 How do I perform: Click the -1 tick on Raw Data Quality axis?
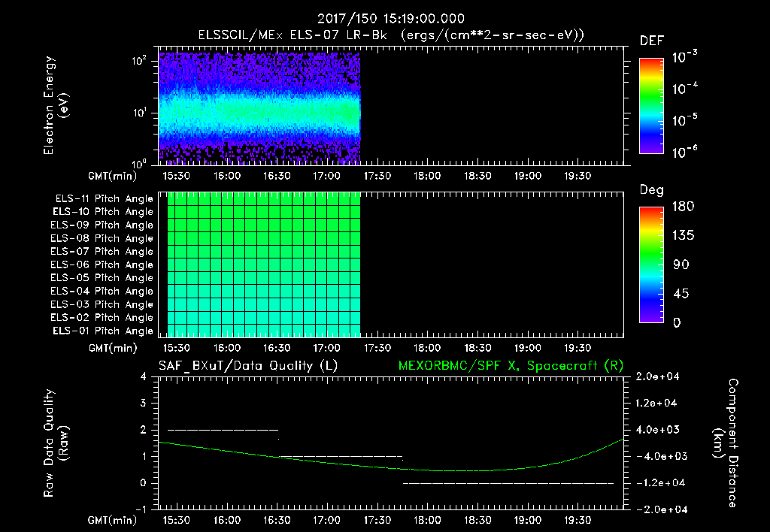click(x=141, y=509)
